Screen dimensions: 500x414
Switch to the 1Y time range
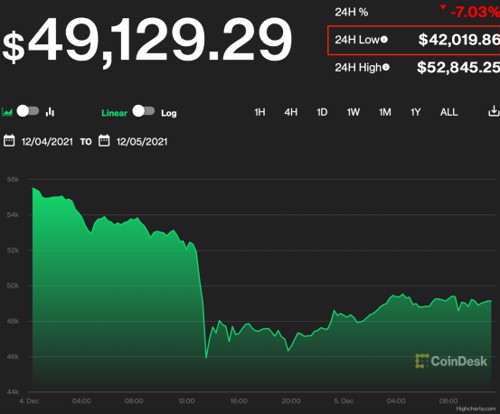(x=415, y=112)
